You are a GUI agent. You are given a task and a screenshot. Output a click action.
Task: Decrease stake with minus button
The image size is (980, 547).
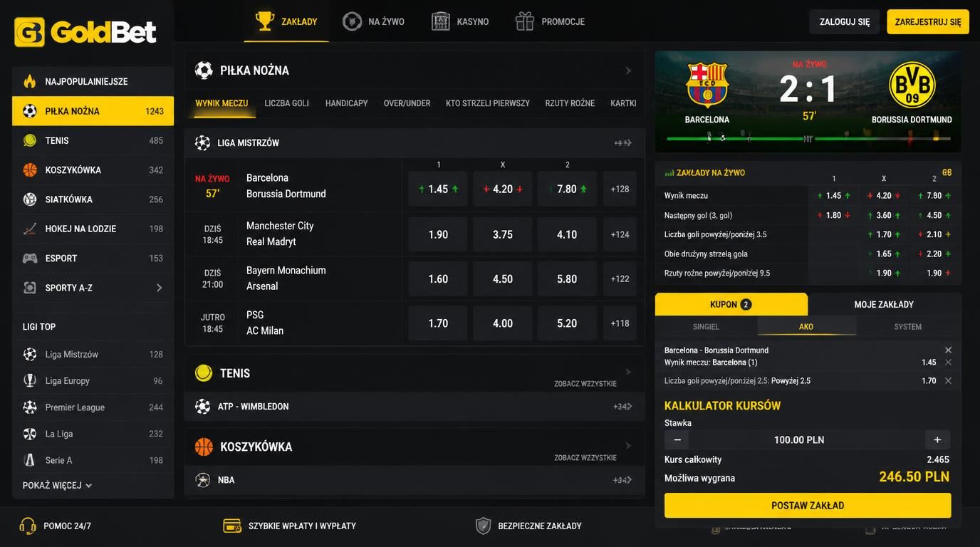677,440
